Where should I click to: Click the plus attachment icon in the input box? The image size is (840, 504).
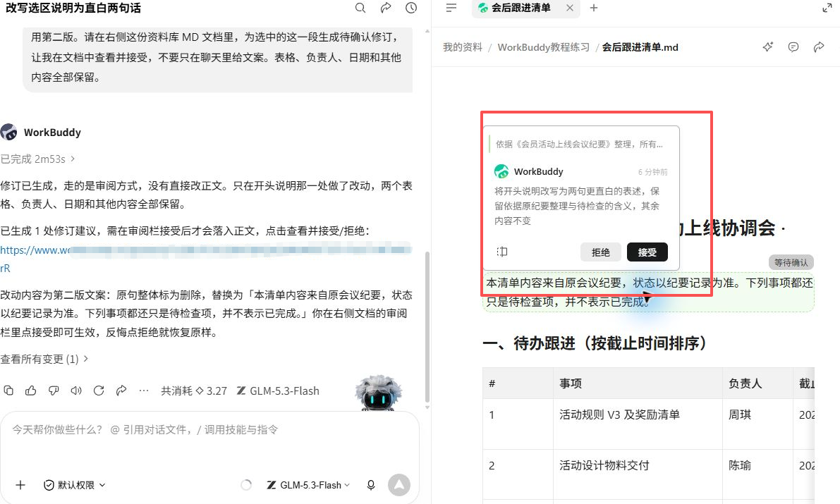coord(20,485)
